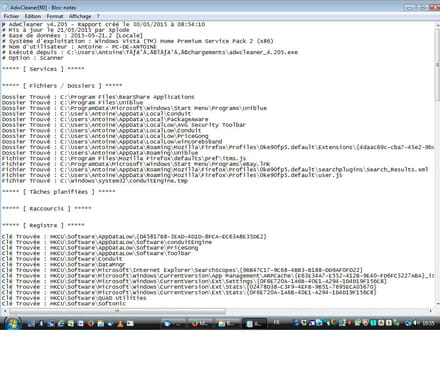Switch to Firefox taskbar window button
Image resolution: width=440 pixels, height=378 pixels.
[x=200, y=323]
